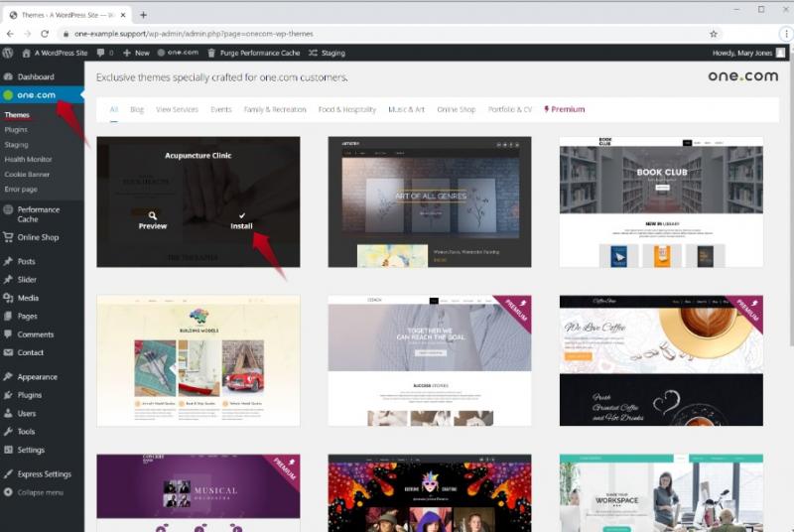Select the Premium themes tab

tap(565, 109)
